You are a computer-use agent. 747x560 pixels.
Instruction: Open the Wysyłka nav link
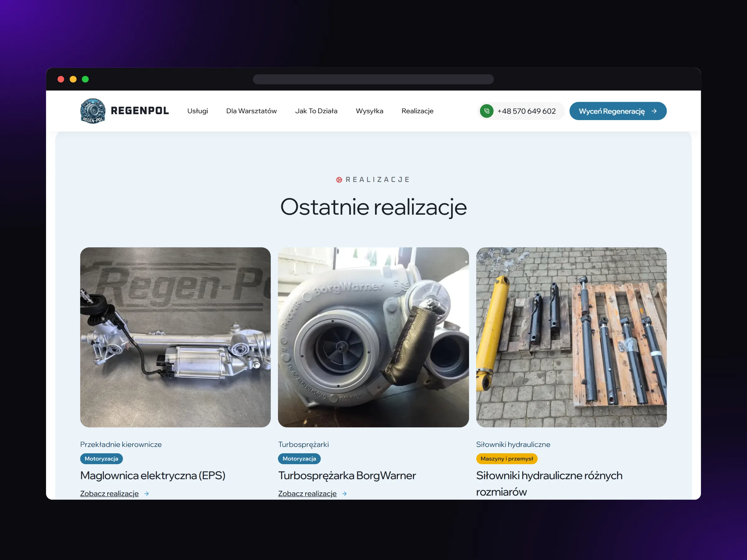pyautogui.click(x=369, y=111)
